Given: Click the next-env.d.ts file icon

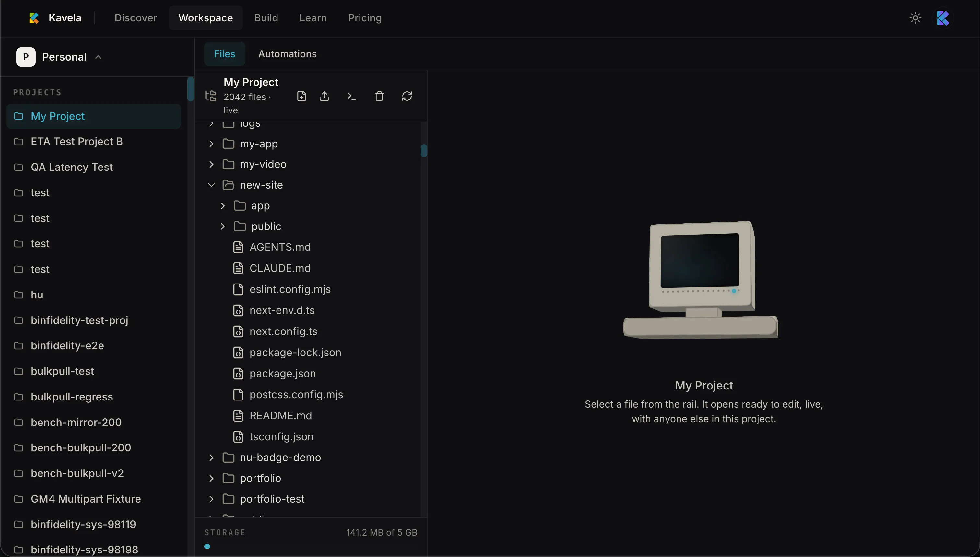Looking at the screenshot, I should pyautogui.click(x=238, y=310).
